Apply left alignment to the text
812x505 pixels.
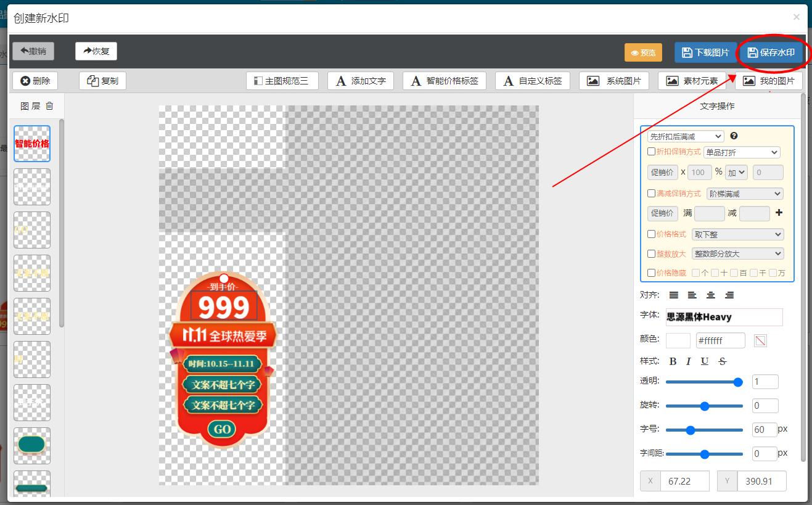point(692,295)
